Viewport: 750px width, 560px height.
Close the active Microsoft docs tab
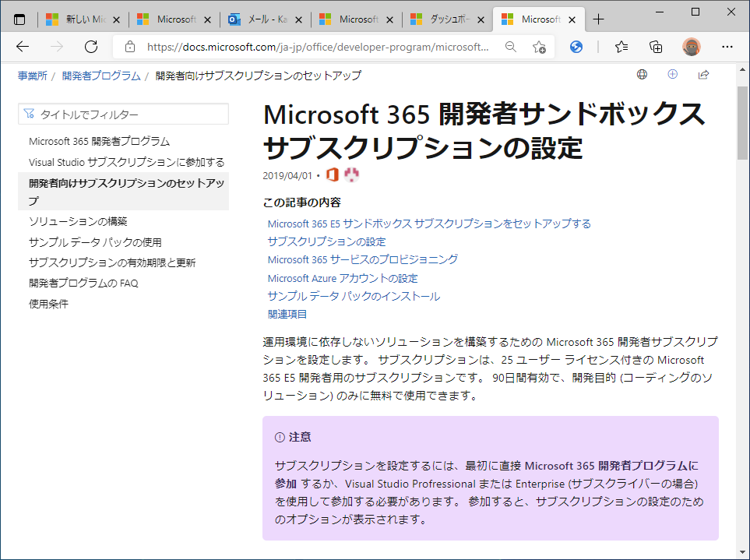point(572,19)
